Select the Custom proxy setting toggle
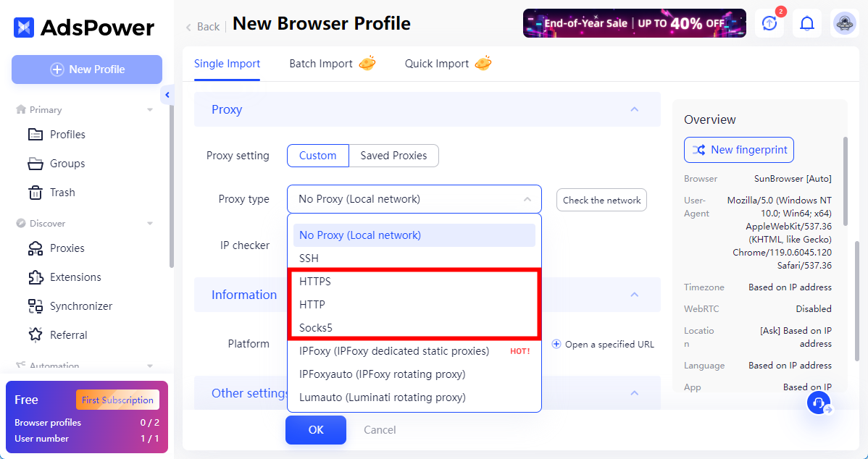868x459 pixels. click(318, 156)
